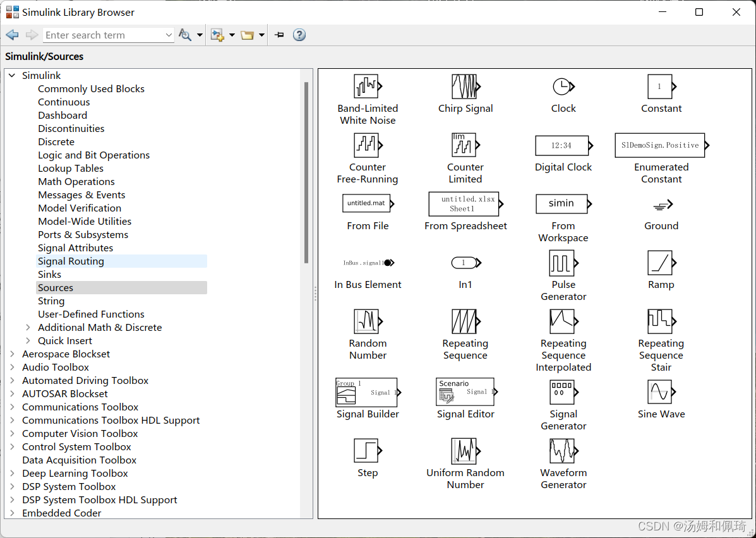
Task: Open the search term history dropdown
Action: point(168,35)
